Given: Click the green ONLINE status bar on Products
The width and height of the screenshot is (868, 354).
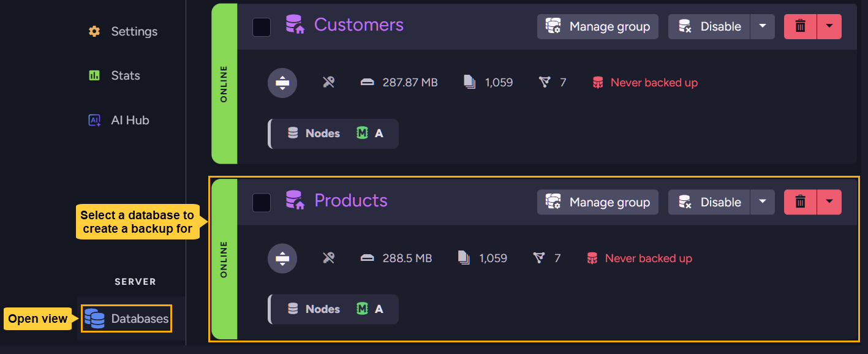Looking at the screenshot, I should pyautogui.click(x=225, y=257).
